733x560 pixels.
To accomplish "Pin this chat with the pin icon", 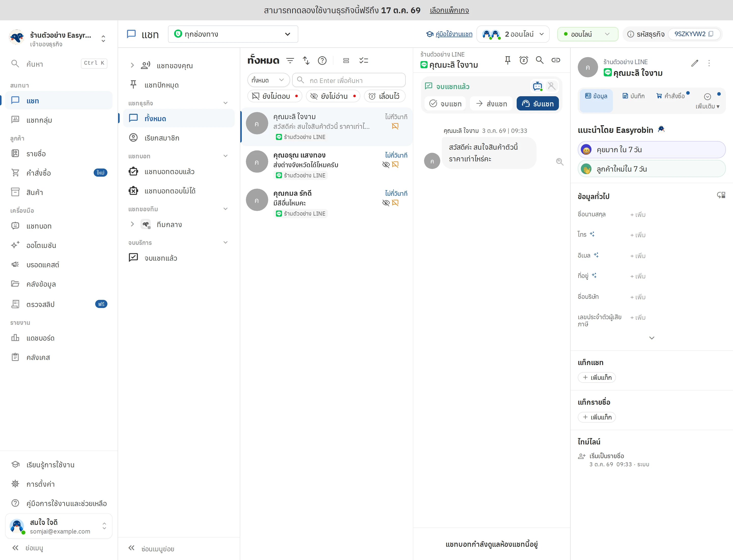I will click(x=508, y=60).
